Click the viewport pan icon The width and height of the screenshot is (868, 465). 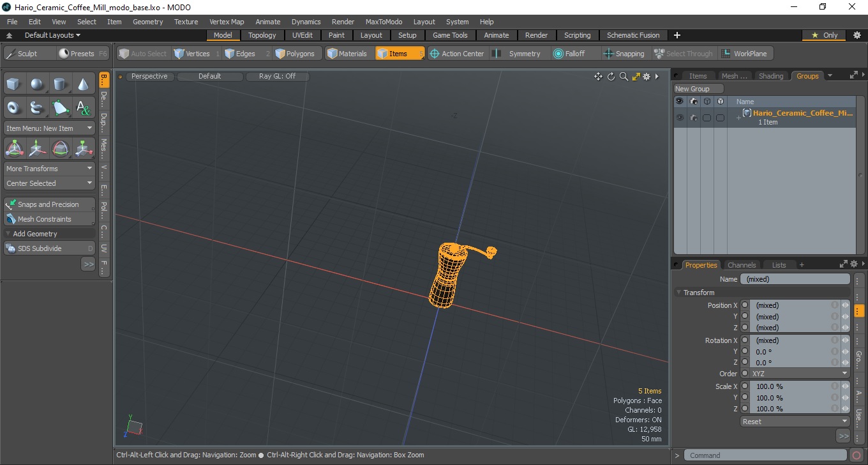click(598, 77)
